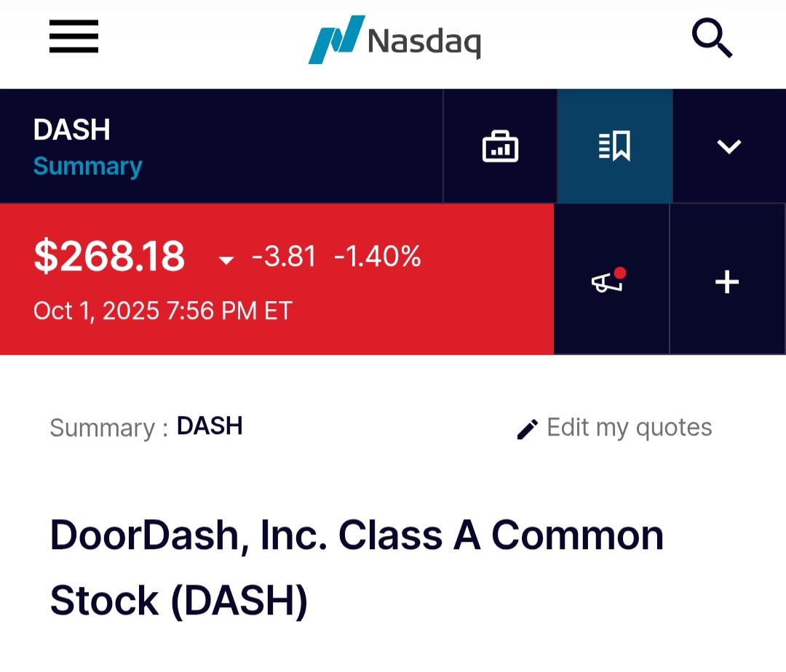
Task: Expand the DASH section chevron dropdown
Action: click(x=729, y=146)
